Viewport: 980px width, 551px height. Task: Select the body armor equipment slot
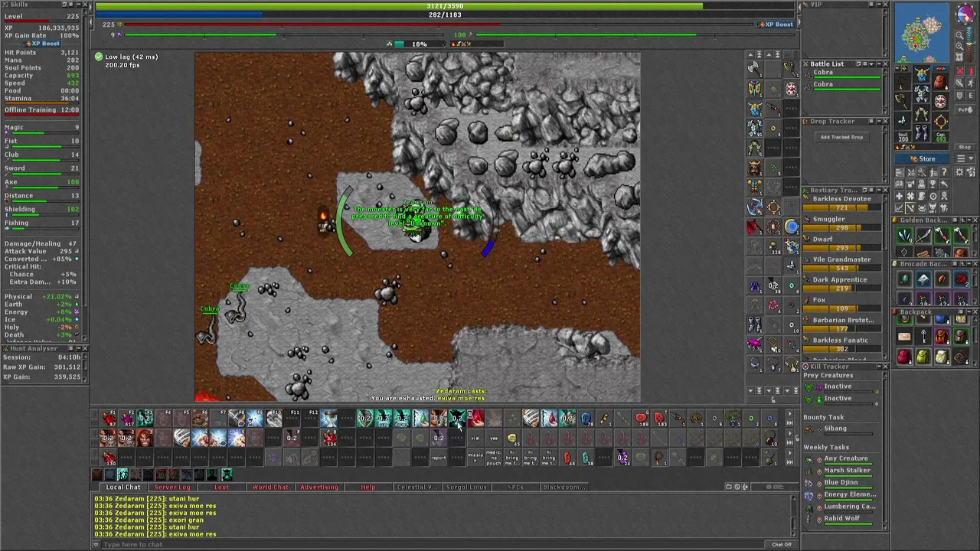922,93
